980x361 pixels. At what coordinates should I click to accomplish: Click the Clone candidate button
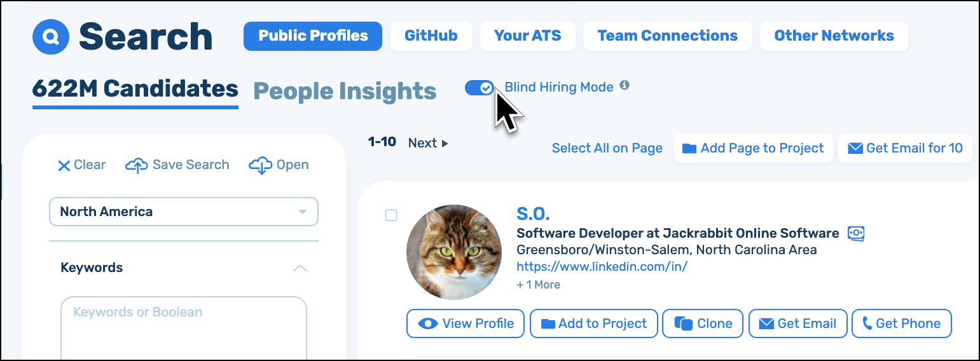(703, 324)
